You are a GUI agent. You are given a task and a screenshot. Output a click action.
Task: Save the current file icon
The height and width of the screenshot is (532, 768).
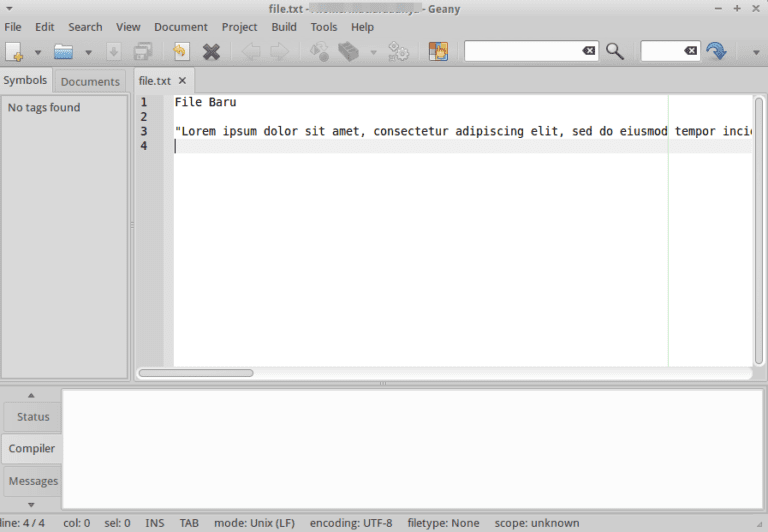tap(114, 51)
